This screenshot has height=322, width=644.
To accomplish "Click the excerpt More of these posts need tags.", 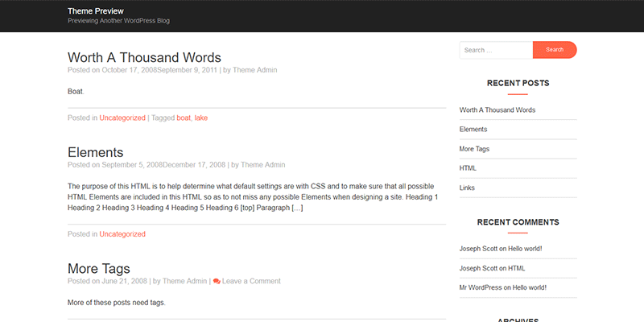I will (x=117, y=303).
